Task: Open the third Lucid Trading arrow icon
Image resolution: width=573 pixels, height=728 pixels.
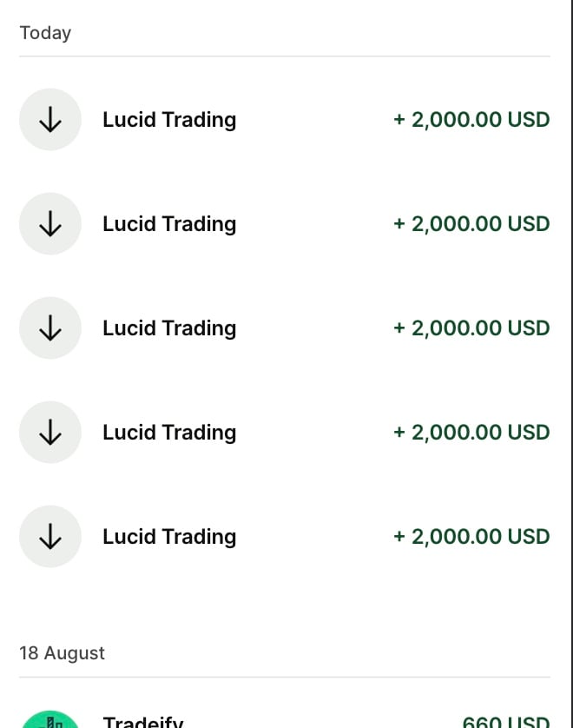Action: tap(50, 328)
